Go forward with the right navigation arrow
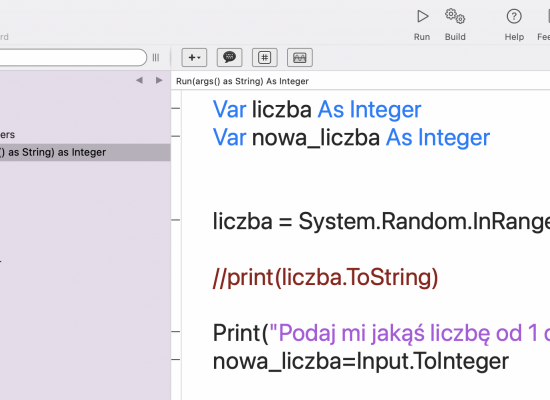Image resolution: width=550 pixels, height=400 pixels. (159, 80)
